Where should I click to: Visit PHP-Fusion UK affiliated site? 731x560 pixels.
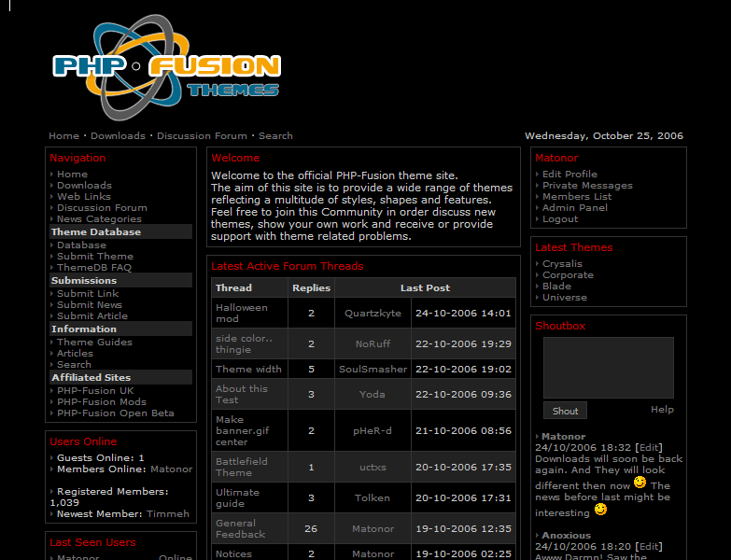[x=95, y=390]
